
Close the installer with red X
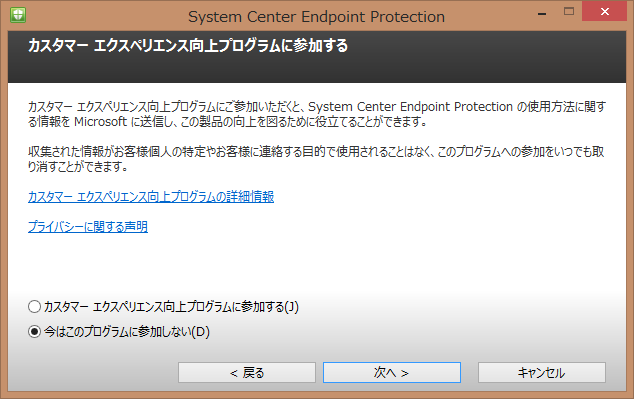(604, 11)
